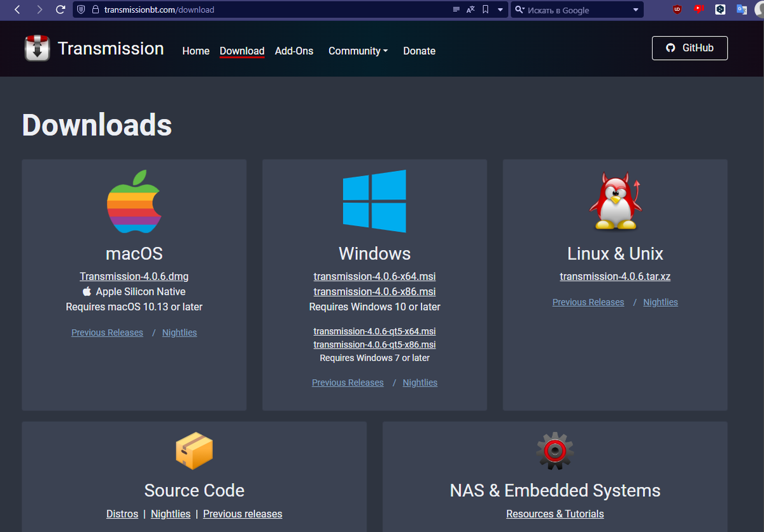Open the bookmark dropdown arrow in address bar
Screen dimensions: 764x532
[x=500, y=10]
